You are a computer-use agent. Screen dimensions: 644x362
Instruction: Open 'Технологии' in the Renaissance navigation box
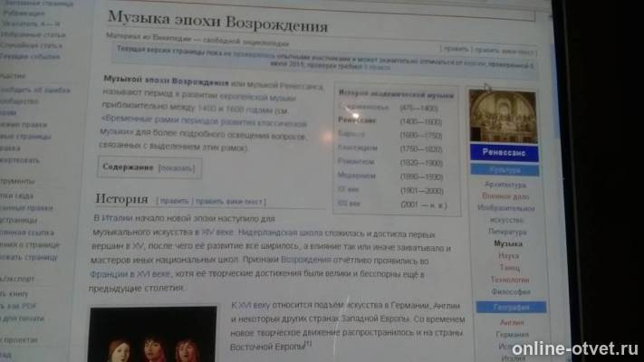tap(510, 280)
